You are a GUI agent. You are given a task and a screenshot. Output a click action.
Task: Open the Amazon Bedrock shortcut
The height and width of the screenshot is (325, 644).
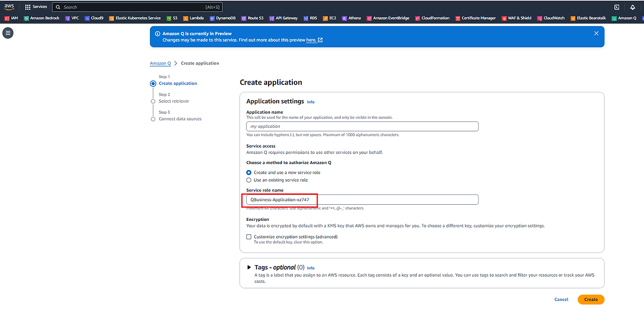pyautogui.click(x=42, y=18)
